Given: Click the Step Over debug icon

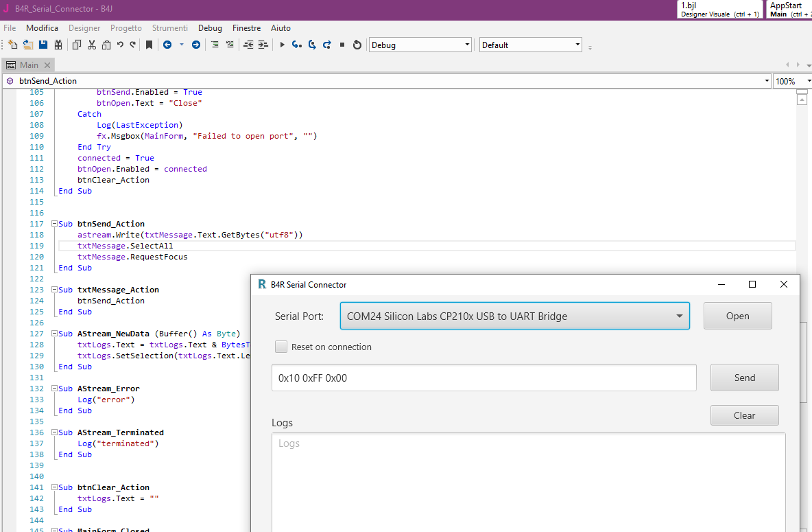Looking at the screenshot, I should 312,45.
